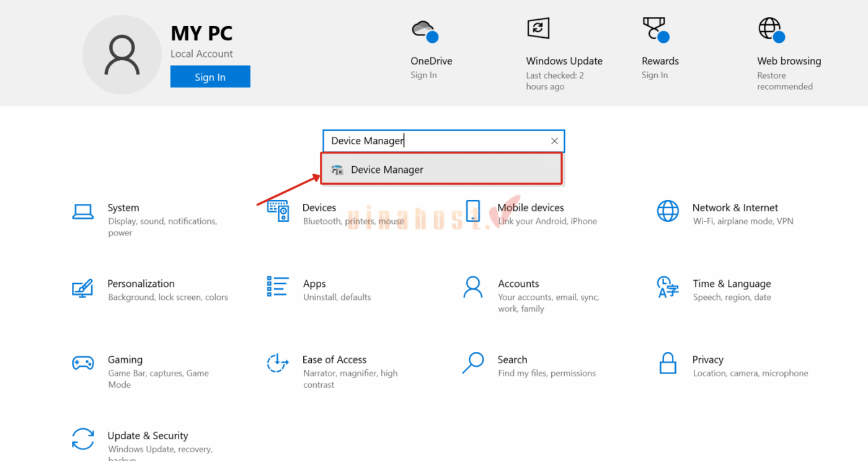Click the Sign In button under MY PC
Screen dimensions: 868x461
click(210, 77)
